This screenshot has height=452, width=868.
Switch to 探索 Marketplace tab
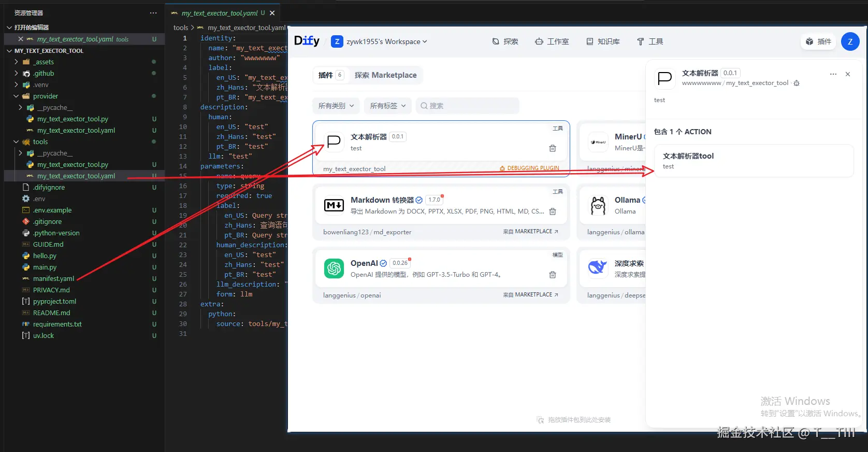click(x=385, y=75)
